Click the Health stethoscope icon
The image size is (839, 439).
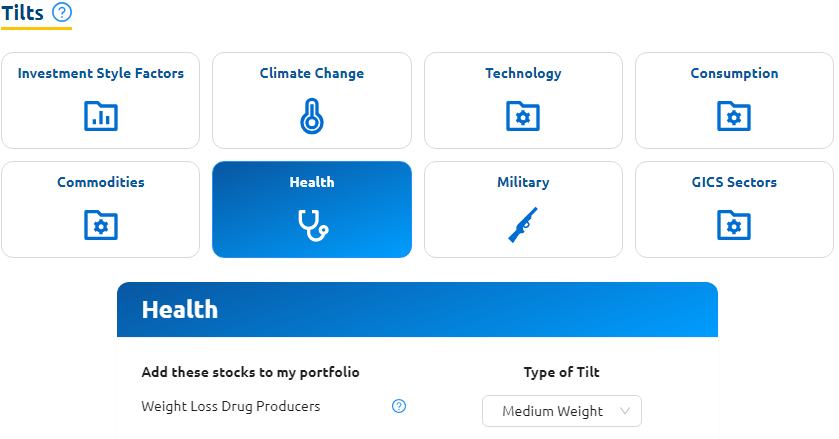312,225
